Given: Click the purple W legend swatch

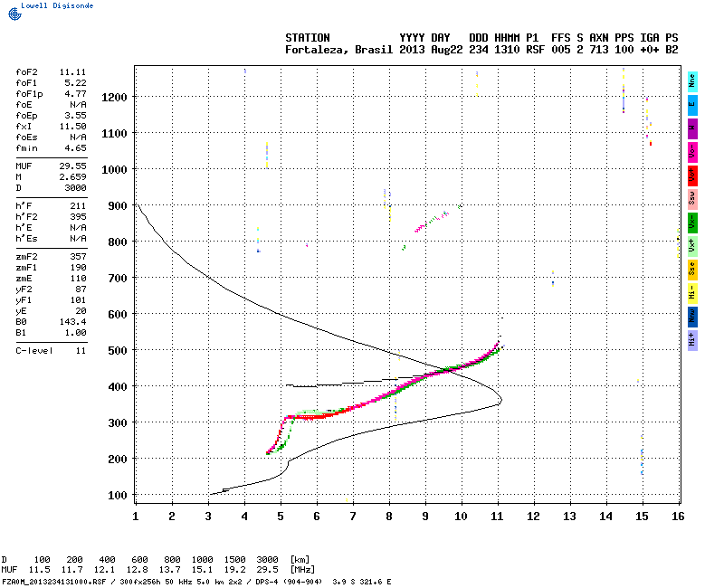Looking at the screenshot, I should [692, 128].
